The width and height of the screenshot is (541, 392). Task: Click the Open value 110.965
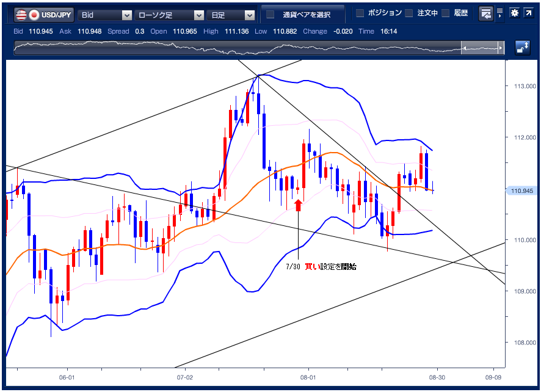(x=184, y=31)
